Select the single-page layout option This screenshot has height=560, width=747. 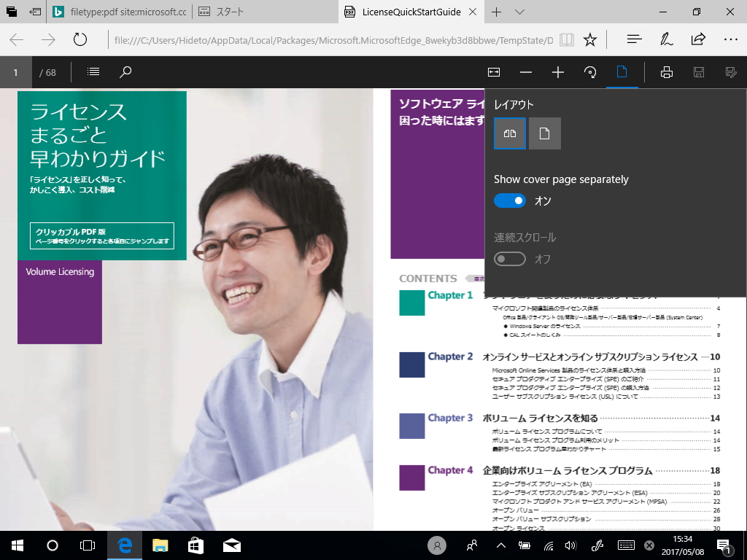tap(544, 133)
